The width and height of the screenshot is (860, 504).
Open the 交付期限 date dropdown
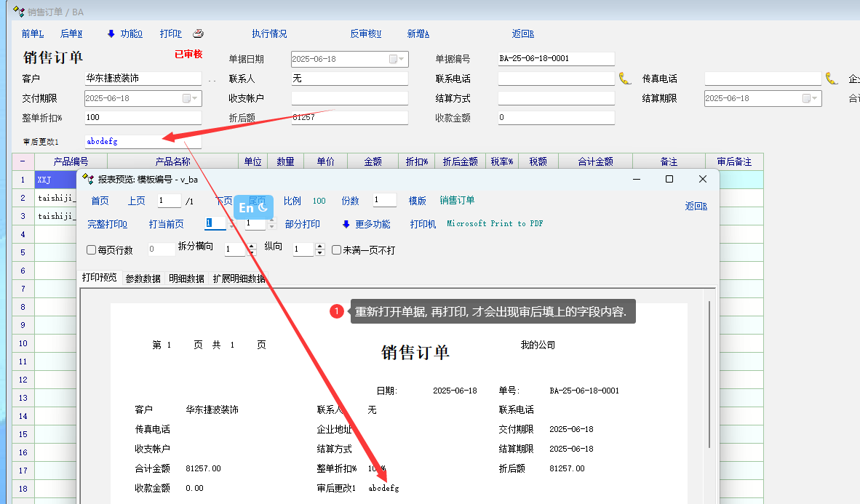tap(191, 98)
